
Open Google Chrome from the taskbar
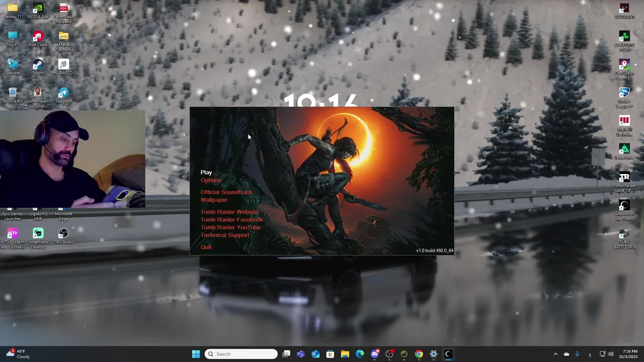pos(419,354)
